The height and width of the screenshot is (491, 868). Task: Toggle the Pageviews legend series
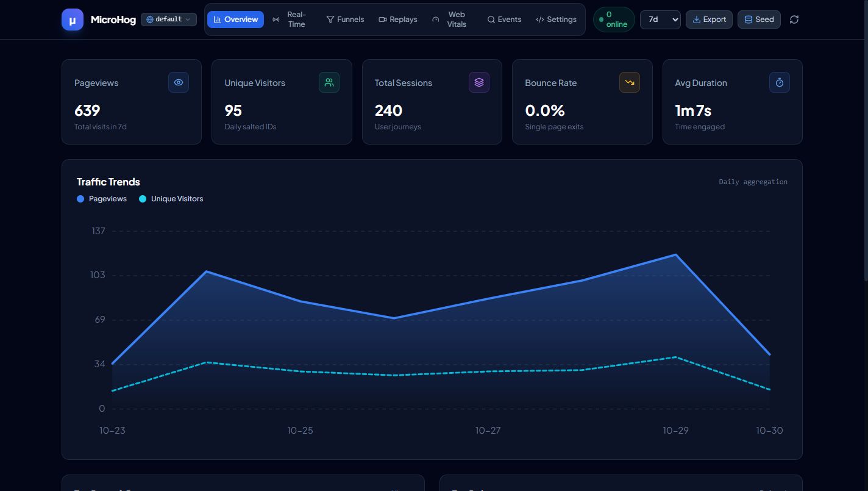coord(102,199)
